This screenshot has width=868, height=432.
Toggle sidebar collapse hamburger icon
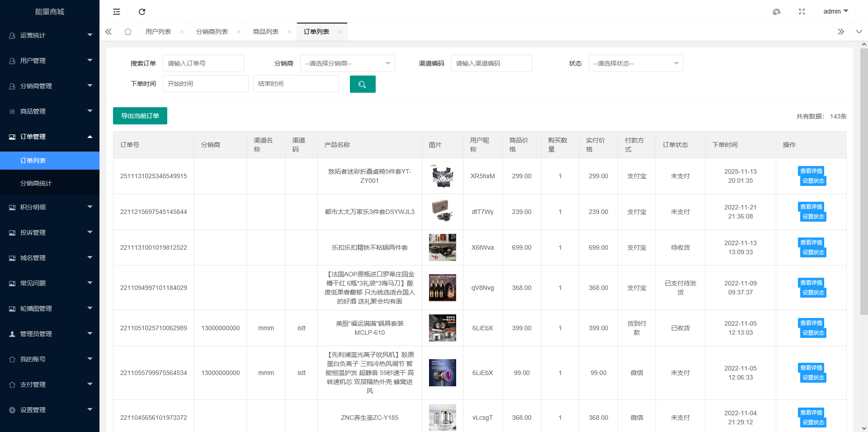[x=117, y=12]
